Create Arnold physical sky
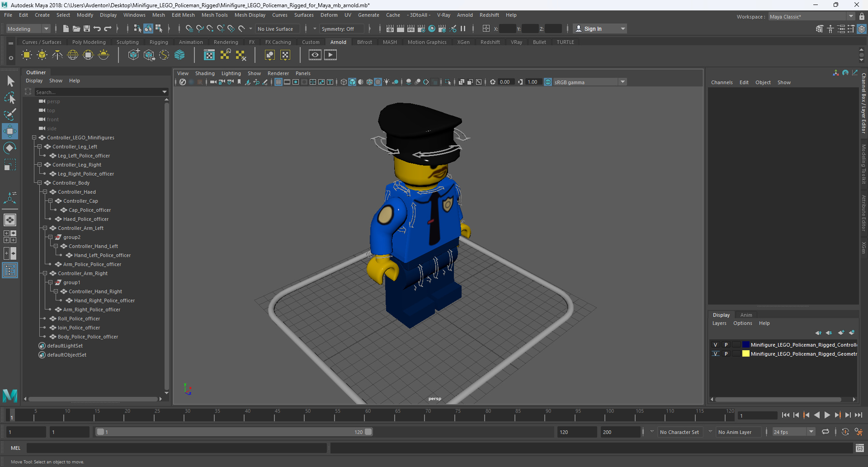868x467 pixels. (x=104, y=55)
